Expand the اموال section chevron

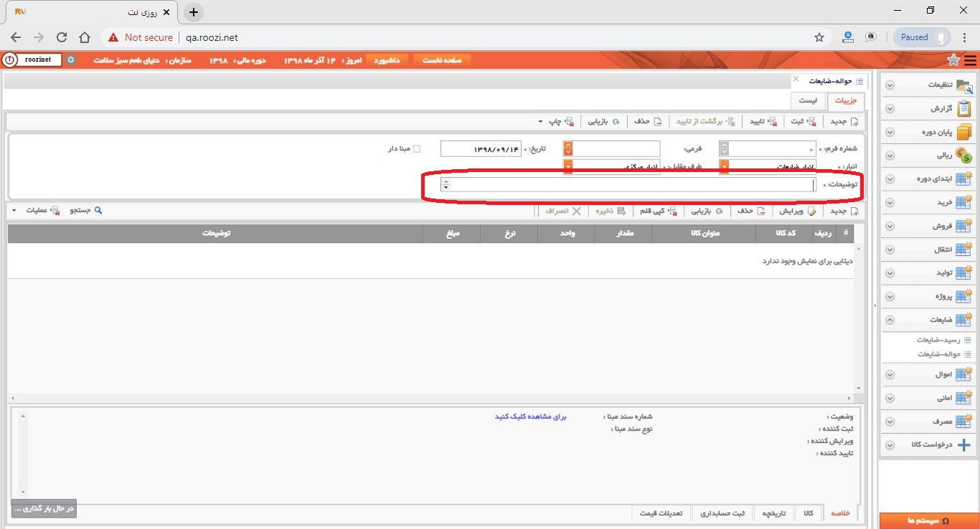coord(890,375)
